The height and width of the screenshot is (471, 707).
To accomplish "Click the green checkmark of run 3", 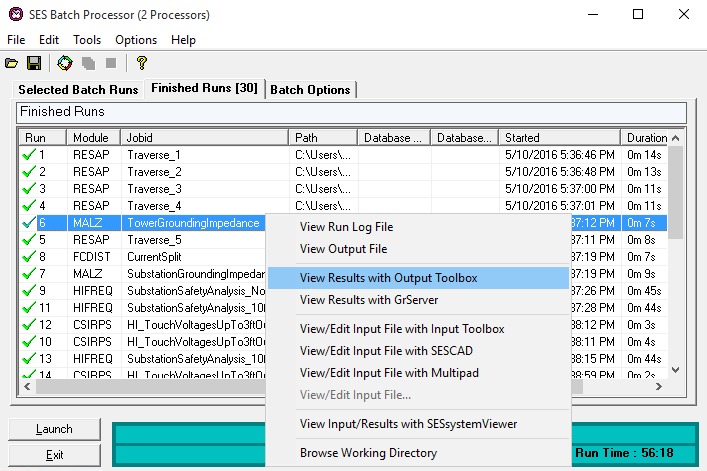I will pos(28,189).
